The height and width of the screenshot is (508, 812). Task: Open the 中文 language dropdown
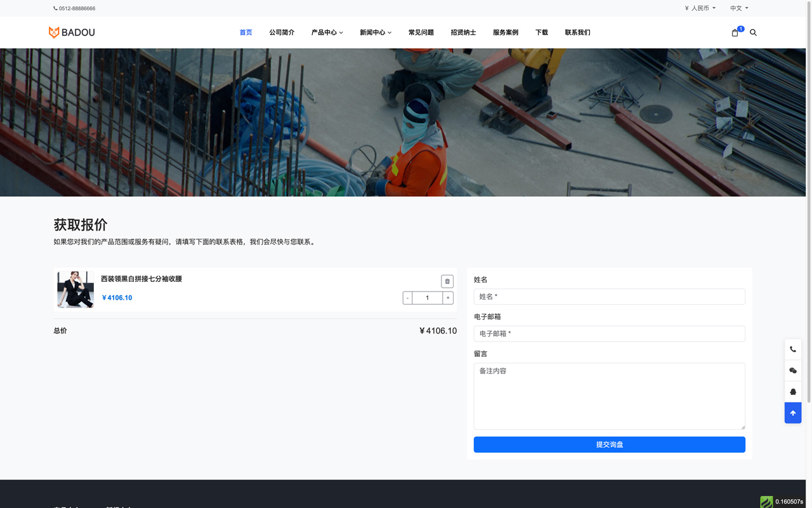tap(737, 8)
